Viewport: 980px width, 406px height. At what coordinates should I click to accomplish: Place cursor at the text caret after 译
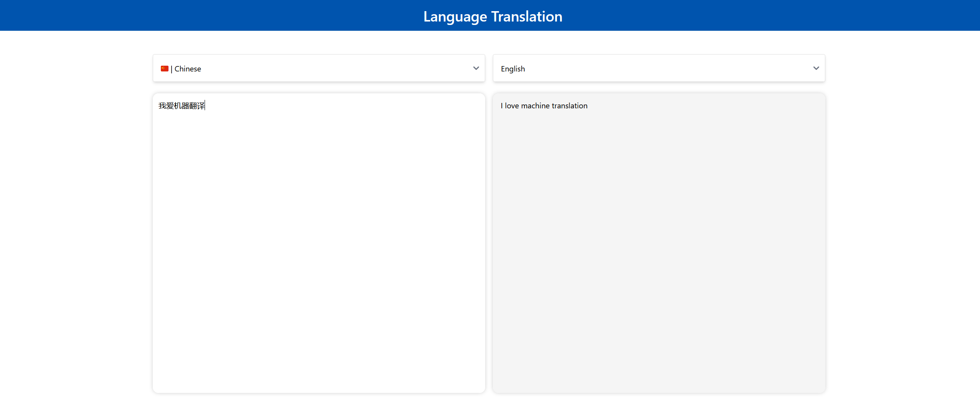point(205,106)
